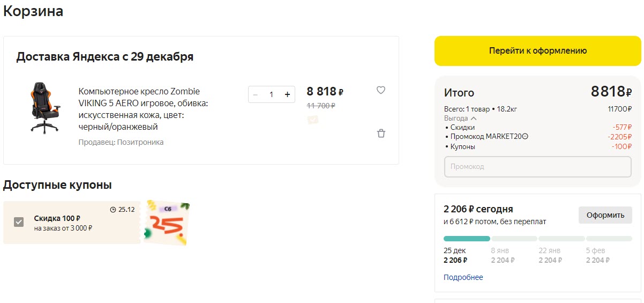This screenshot has height=303, width=644.
Task: Click Оформить for split payment
Action: point(605,215)
